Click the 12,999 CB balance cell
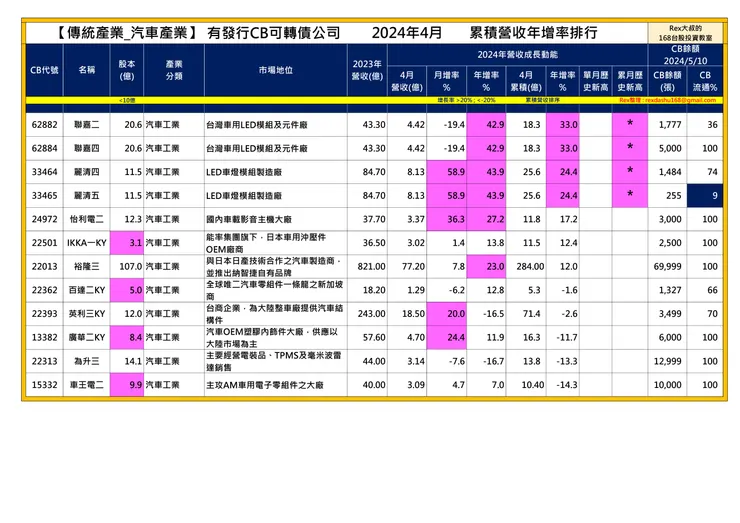This screenshot has width=740, height=523. (667, 361)
